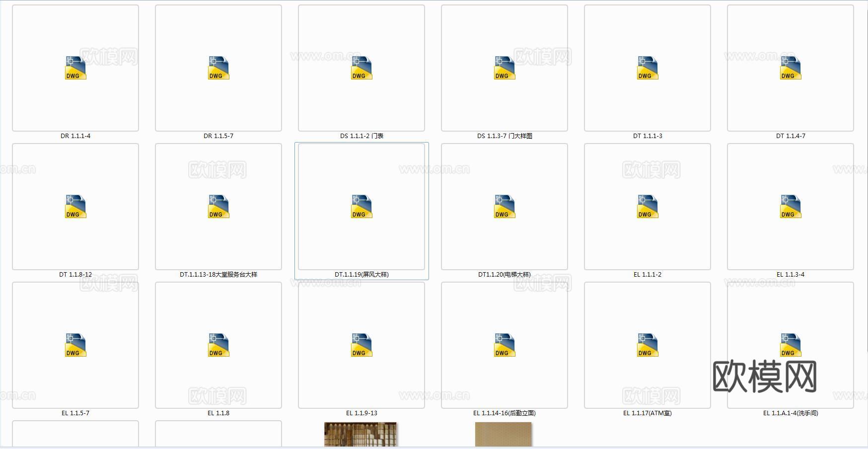Open the wooden screen photo thumbnail
Viewport: 868px width, 449px height.
coord(361,435)
